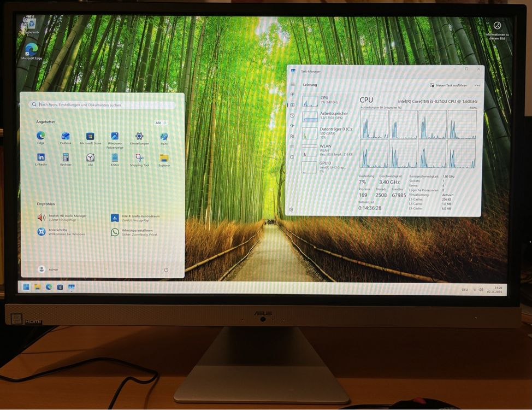
Task: Click the Start menu search field
Action: pos(104,104)
